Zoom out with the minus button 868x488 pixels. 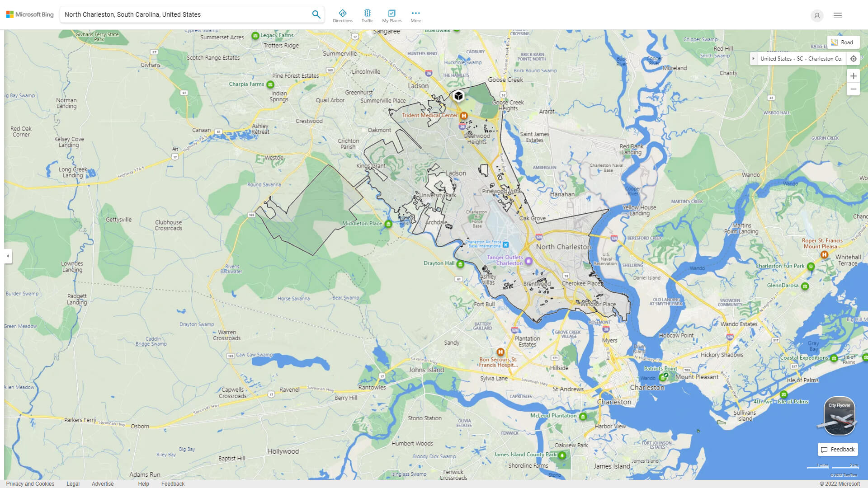point(853,89)
